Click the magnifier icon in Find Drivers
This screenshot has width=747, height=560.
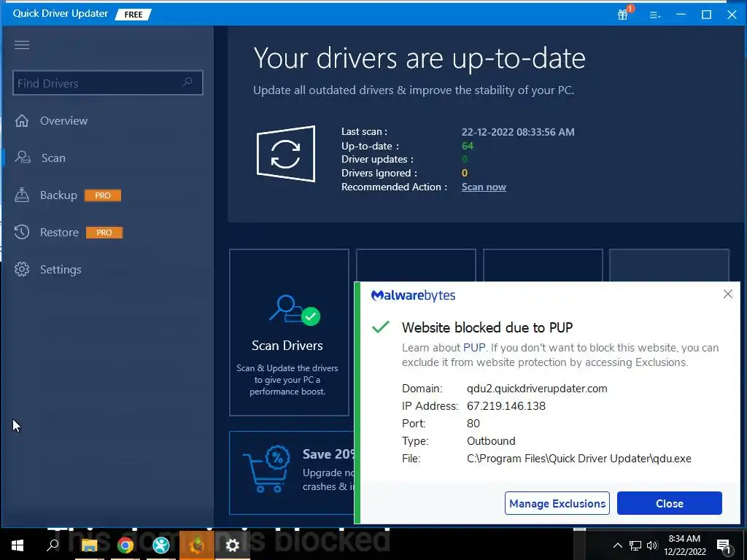pos(187,82)
